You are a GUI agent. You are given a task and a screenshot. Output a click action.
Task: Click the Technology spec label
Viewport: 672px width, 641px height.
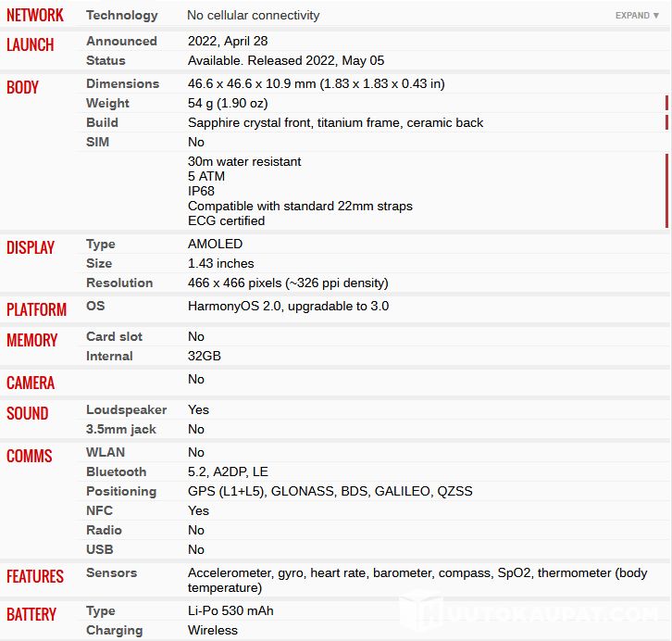121,15
